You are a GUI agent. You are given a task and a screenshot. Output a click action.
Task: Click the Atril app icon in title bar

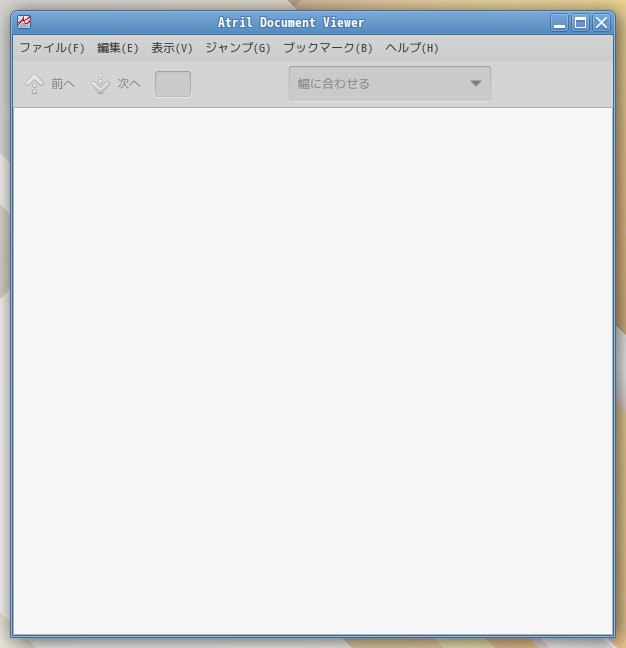tap(24, 22)
